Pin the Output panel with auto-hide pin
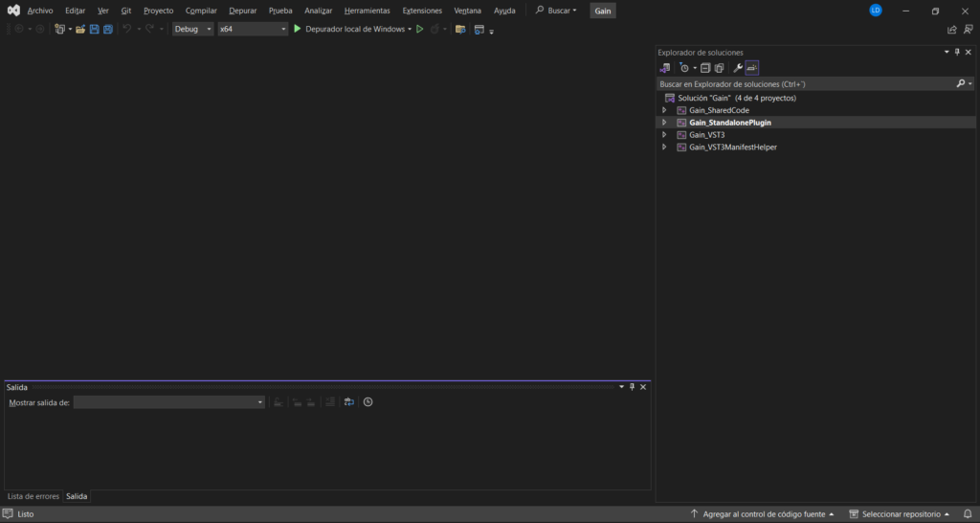This screenshot has height=523, width=980. point(632,387)
